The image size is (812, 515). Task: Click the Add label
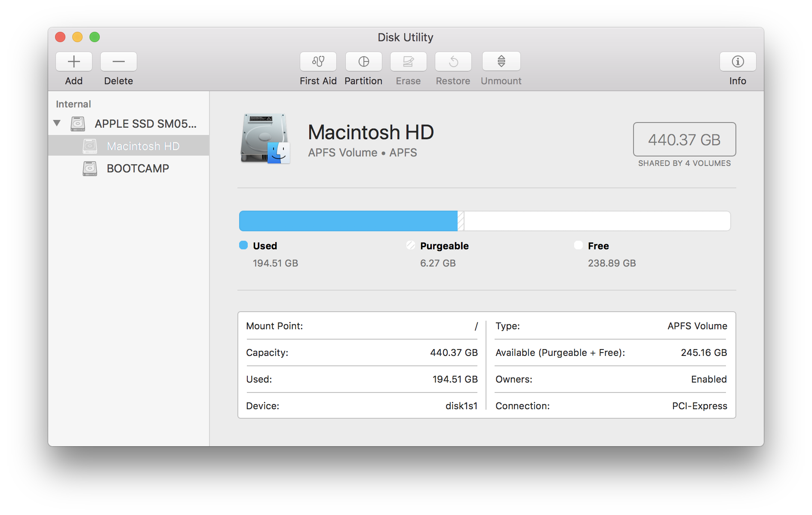[x=74, y=81]
